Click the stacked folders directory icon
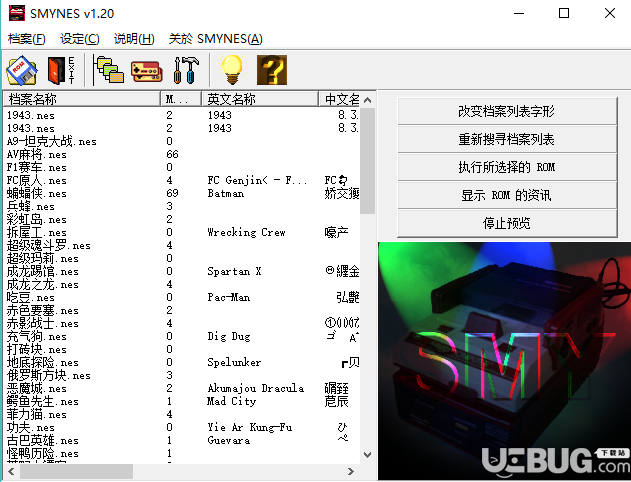 [x=108, y=70]
